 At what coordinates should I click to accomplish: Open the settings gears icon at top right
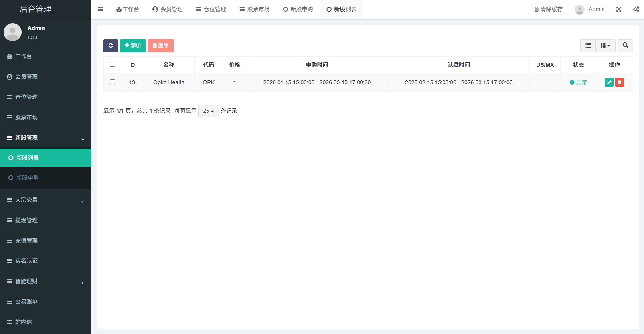pyautogui.click(x=636, y=9)
